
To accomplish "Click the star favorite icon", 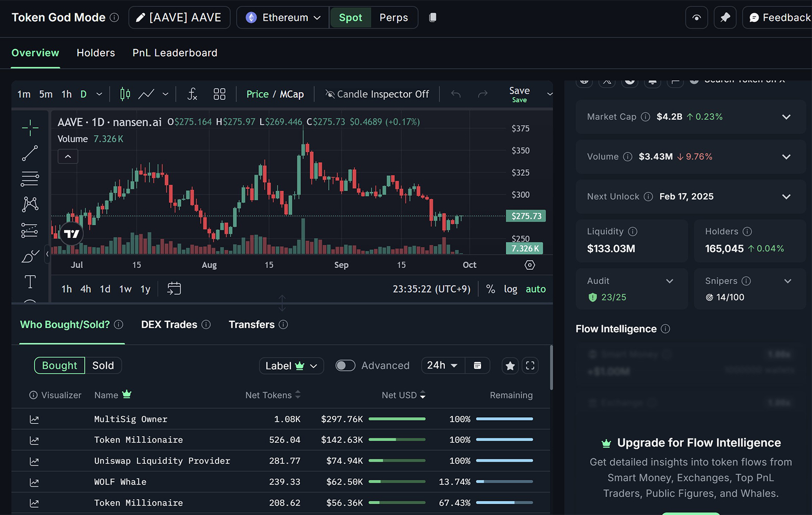I will 510,366.
